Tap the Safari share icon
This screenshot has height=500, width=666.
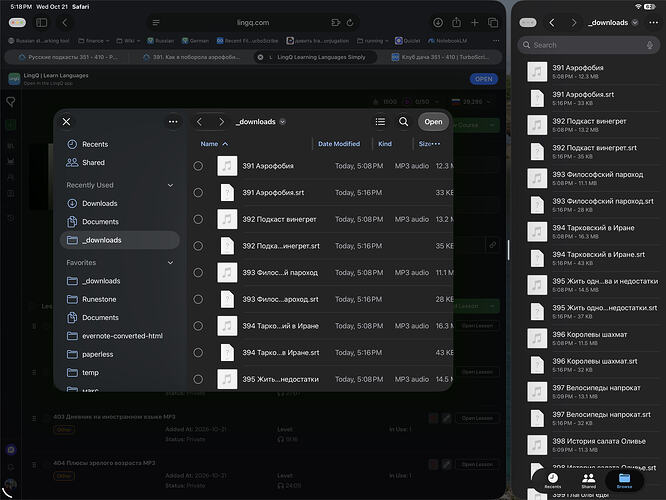457,22
